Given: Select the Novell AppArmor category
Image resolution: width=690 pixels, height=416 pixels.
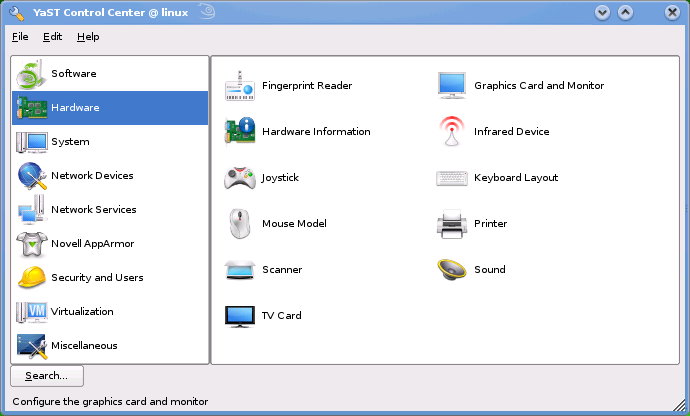Looking at the screenshot, I should [x=92, y=244].
